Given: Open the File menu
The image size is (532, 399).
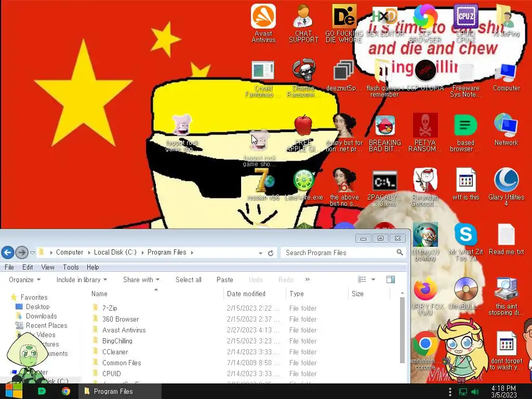Looking at the screenshot, I should (9, 267).
